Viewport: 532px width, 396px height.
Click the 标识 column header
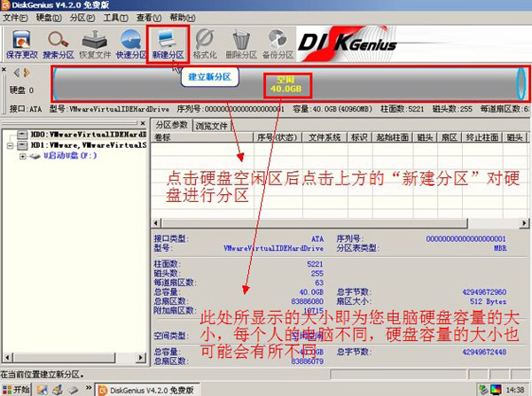point(359,137)
